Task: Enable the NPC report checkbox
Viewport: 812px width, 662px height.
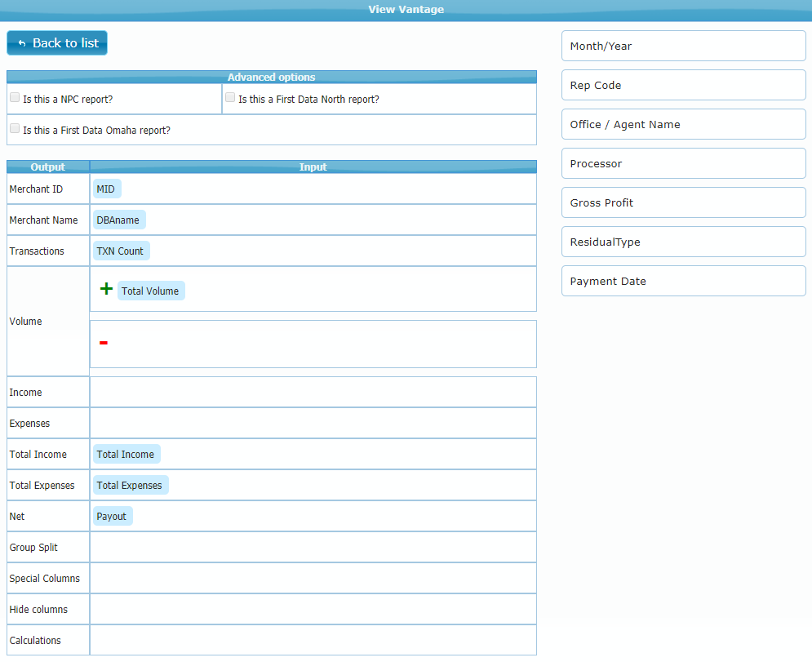Action: tap(15, 98)
